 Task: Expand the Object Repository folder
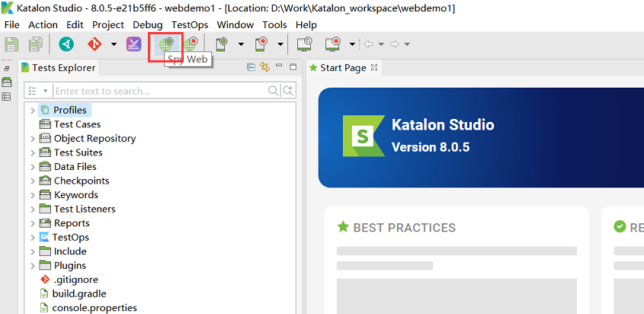33,139
